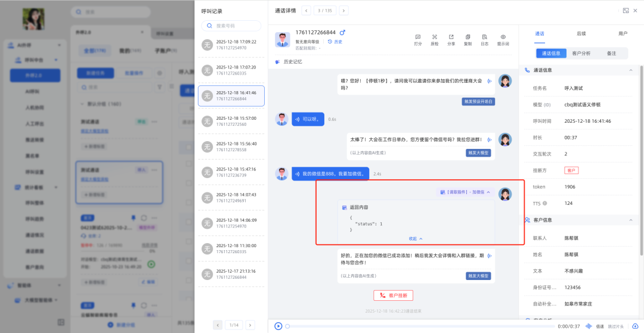Collapse the 客户信息 section chevron
The height and width of the screenshot is (333, 644).
[x=631, y=220]
